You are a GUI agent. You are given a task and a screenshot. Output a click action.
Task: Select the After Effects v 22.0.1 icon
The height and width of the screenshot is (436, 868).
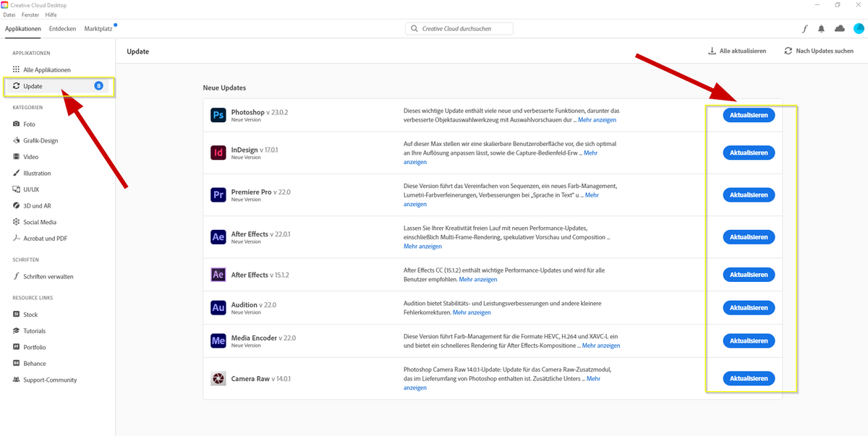[x=218, y=237]
